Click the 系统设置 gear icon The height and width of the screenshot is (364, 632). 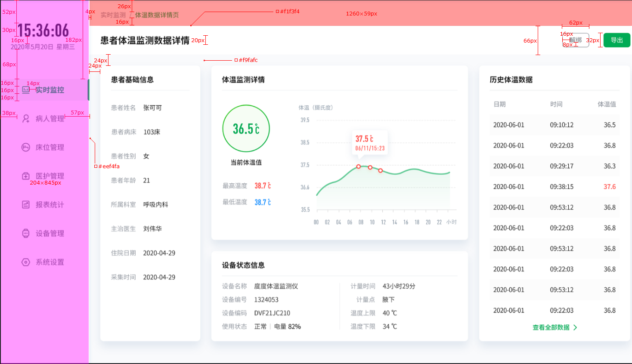[x=26, y=262]
